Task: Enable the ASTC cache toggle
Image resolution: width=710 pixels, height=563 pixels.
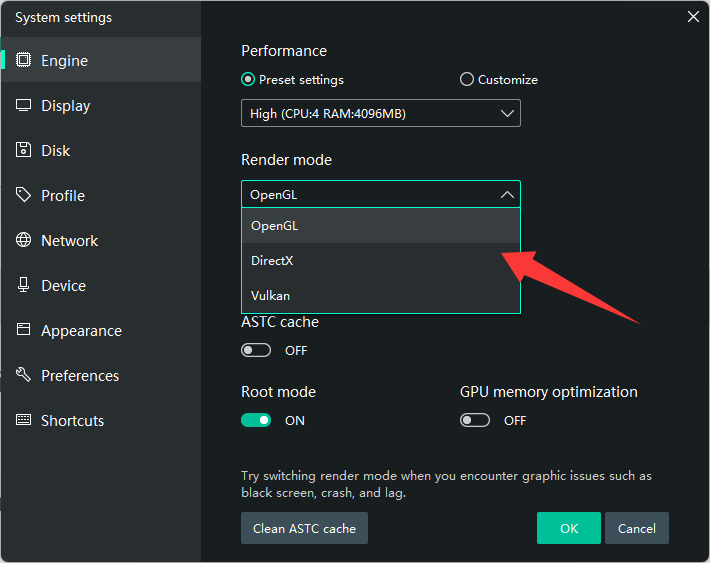Action: (x=256, y=351)
